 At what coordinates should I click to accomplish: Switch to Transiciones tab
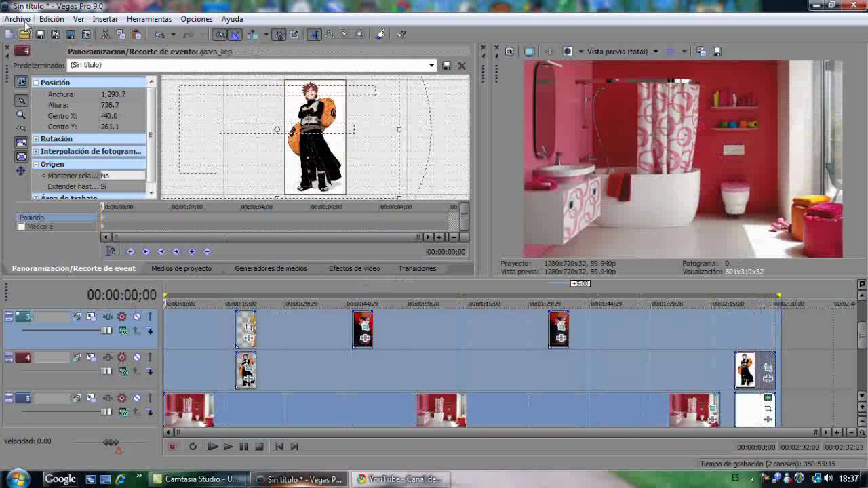pyautogui.click(x=417, y=268)
